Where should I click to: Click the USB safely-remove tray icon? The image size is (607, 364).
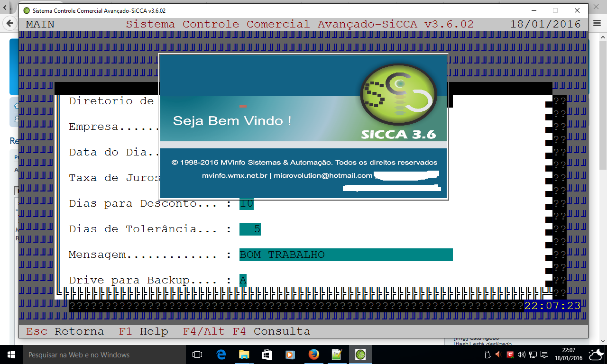click(487, 355)
